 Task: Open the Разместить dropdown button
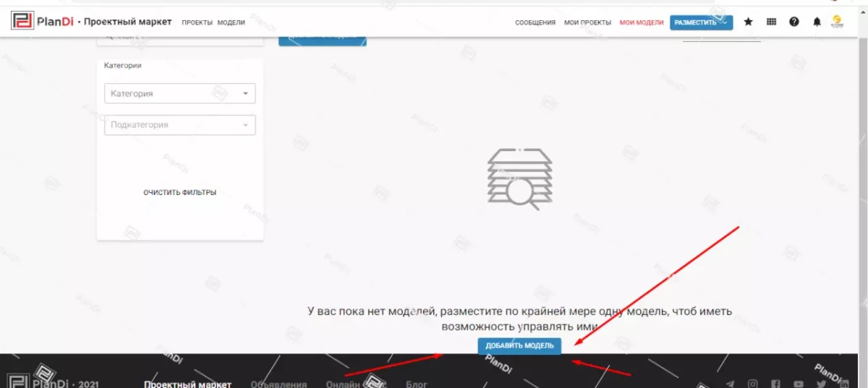tap(701, 22)
